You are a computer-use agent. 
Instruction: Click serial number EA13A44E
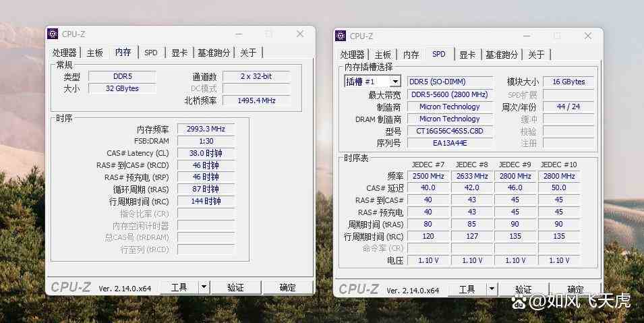[x=450, y=143]
